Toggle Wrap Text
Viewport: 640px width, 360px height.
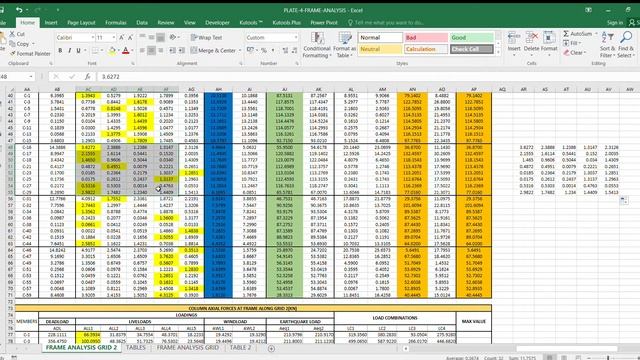tap(207, 38)
